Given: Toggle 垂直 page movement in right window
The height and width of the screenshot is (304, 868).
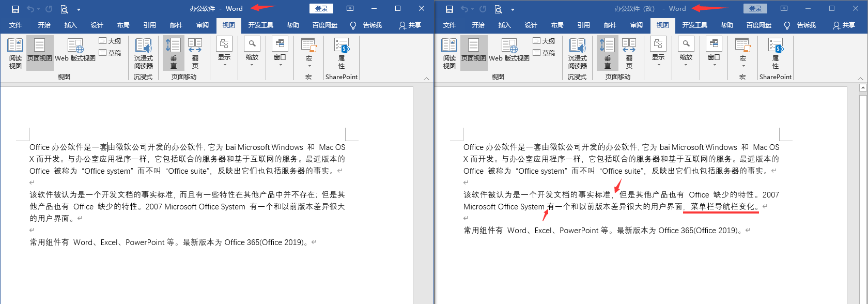Looking at the screenshot, I should (607, 53).
